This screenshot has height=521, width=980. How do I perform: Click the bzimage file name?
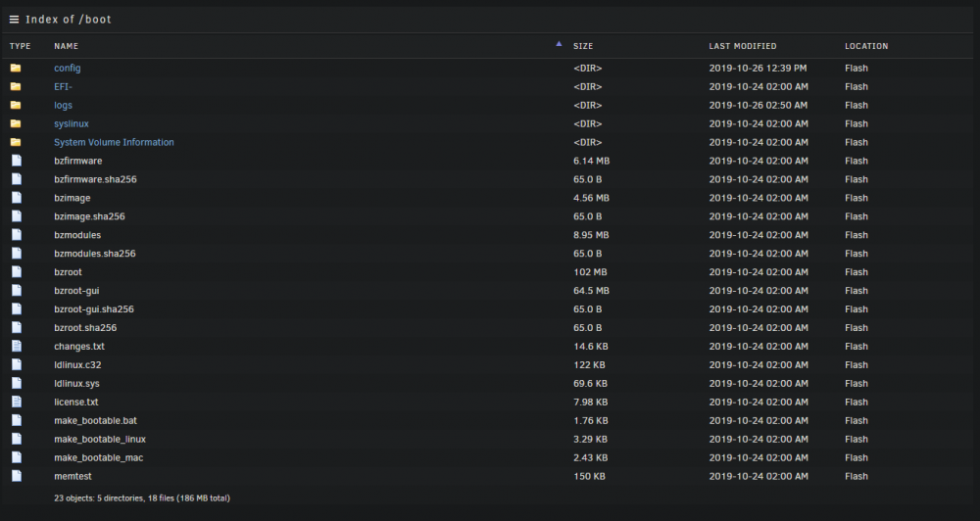click(72, 198)
